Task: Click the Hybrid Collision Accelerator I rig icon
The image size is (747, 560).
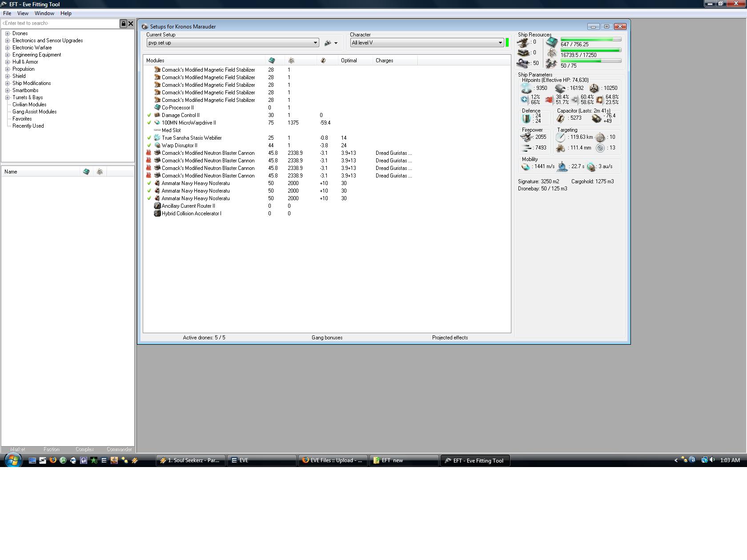Action: point(157,214)
